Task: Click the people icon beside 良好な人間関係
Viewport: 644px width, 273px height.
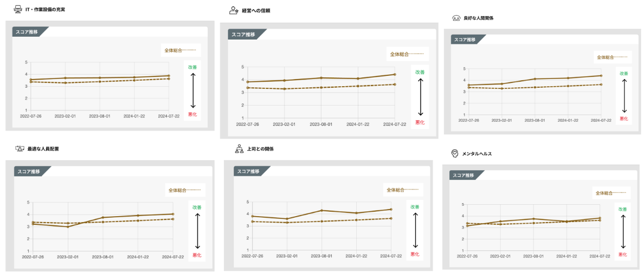Action: [x=456, y=18]
